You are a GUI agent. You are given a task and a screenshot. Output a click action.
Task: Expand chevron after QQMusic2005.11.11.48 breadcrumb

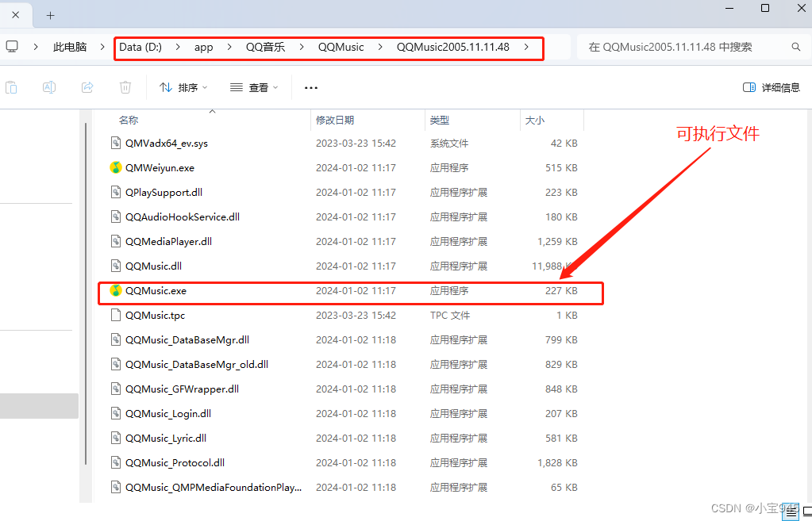click(527, 47)
